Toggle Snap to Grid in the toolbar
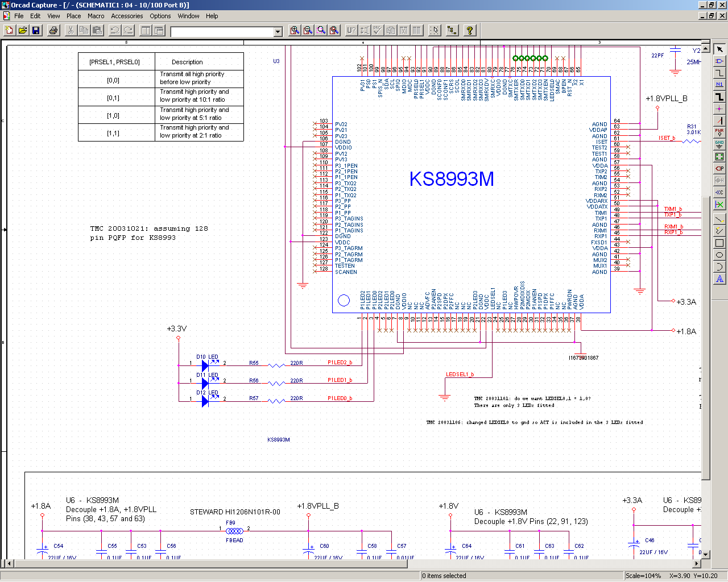Viewport: 728px width, 582px height. [435, 31]
